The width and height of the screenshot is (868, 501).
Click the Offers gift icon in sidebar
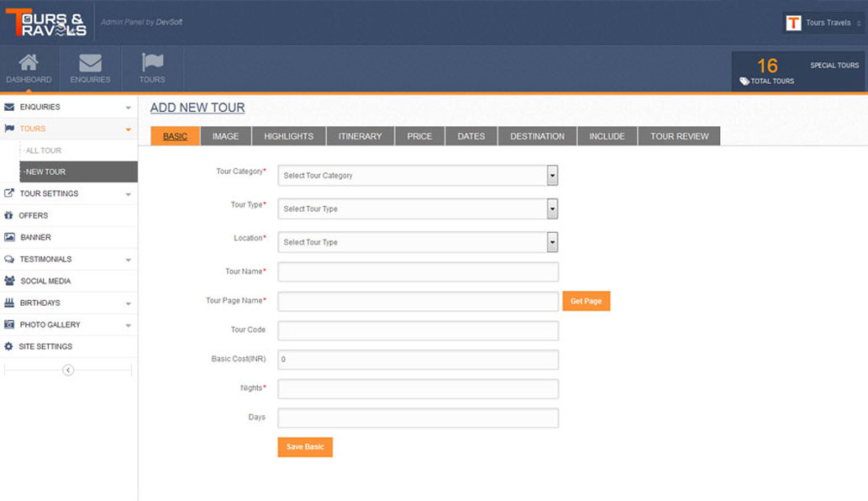tap(9, 216)
